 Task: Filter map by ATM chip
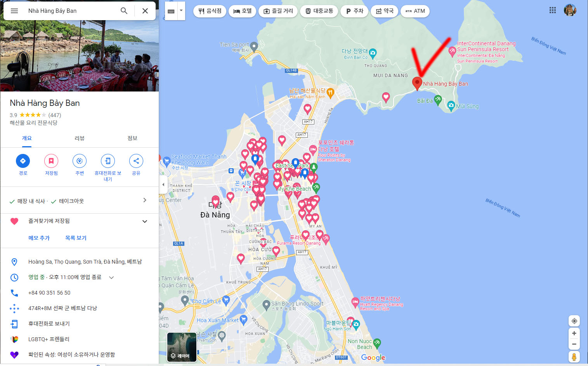tap(415, 11)
